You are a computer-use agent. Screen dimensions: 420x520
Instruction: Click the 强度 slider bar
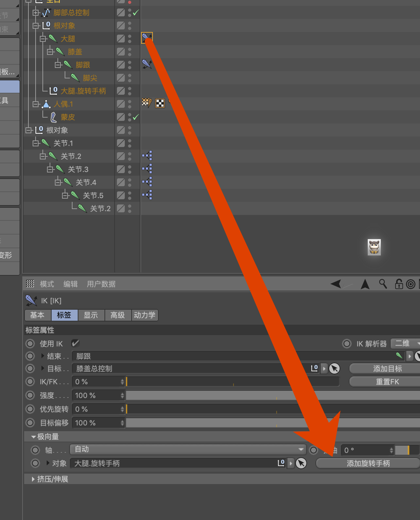[x=273, y=395]
